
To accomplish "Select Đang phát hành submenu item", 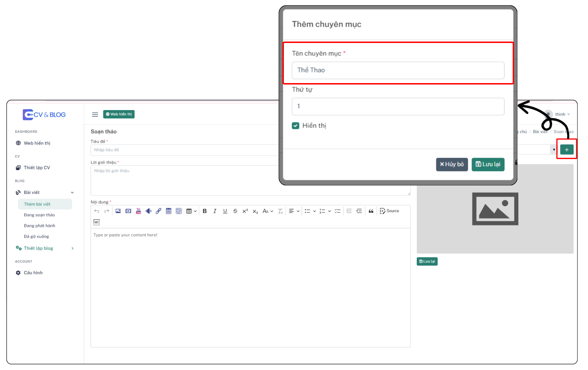I will pos(39,225).
